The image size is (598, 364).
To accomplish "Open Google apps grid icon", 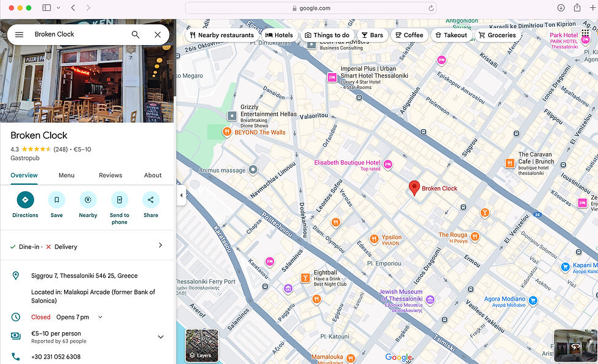I will [x=585, y=33].
